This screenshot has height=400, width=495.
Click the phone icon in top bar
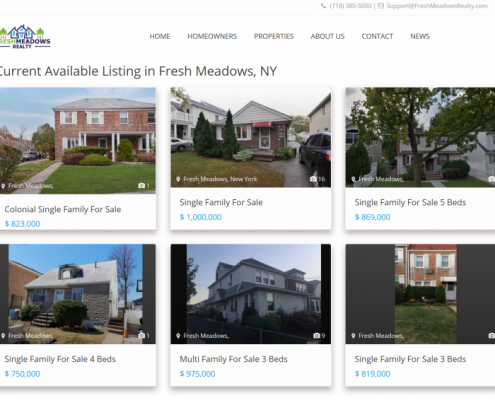[323, 6]
